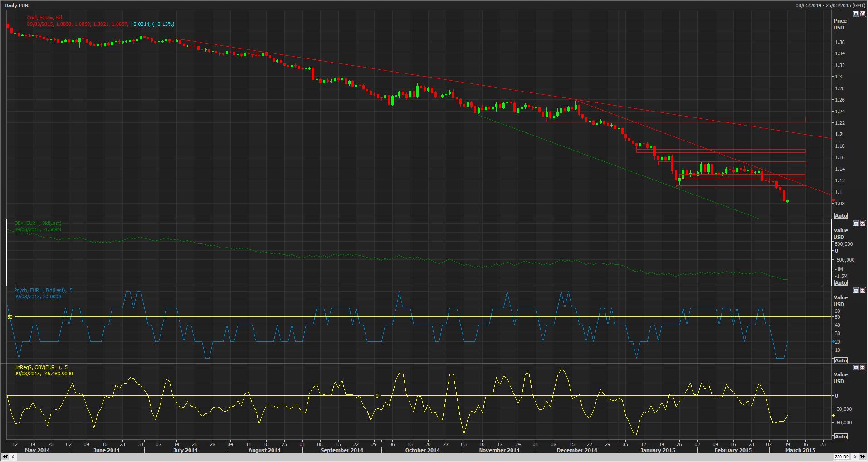Click Auto scale on the OBV axis
The height and width of the screenshot is (462, 868).
(x=841, y=283)
